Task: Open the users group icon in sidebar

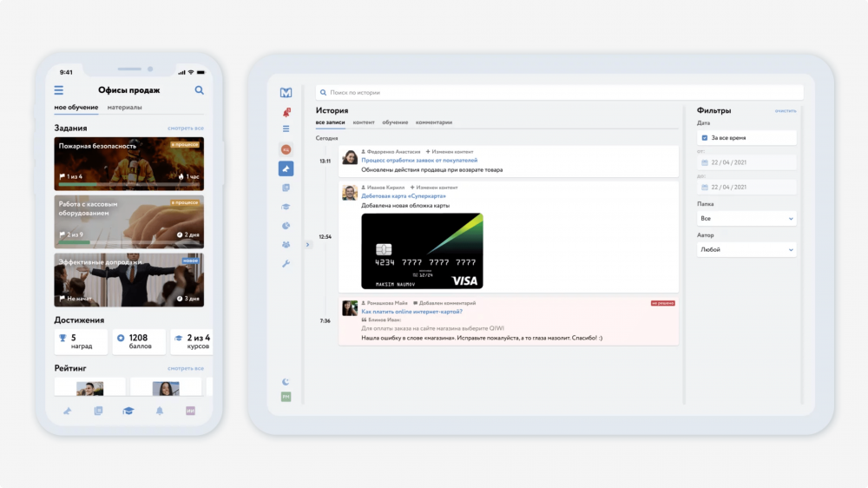Action: pyautogui.click(x=286, y=244)
